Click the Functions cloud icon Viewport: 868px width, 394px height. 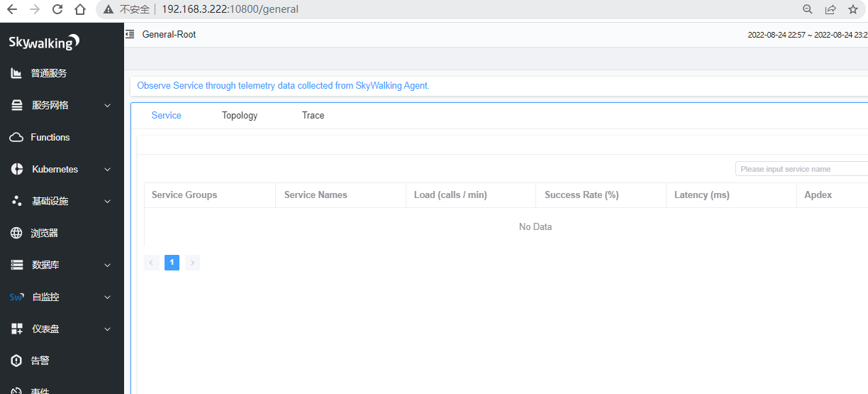17,137
